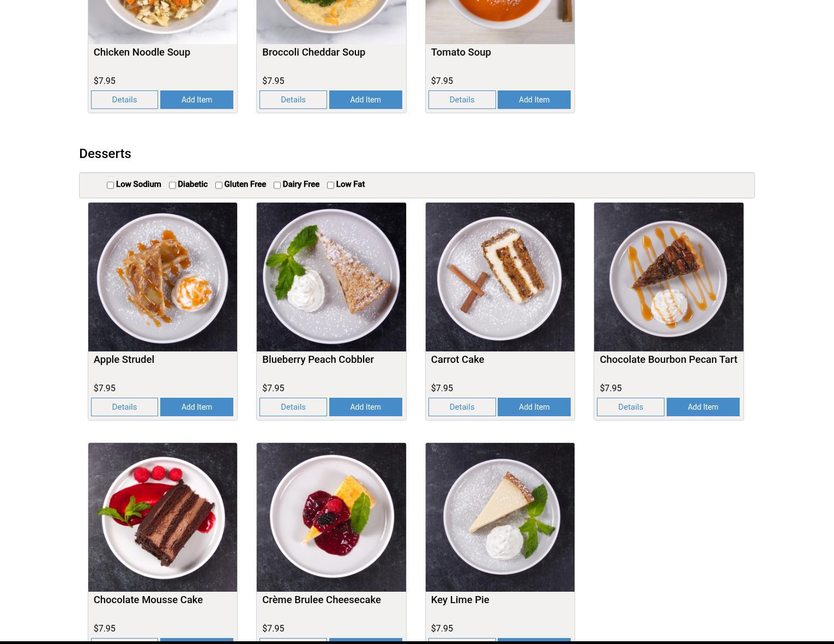Open the Apple Strudel photo
Screen dimensions: 834x644
pos(162,277)
